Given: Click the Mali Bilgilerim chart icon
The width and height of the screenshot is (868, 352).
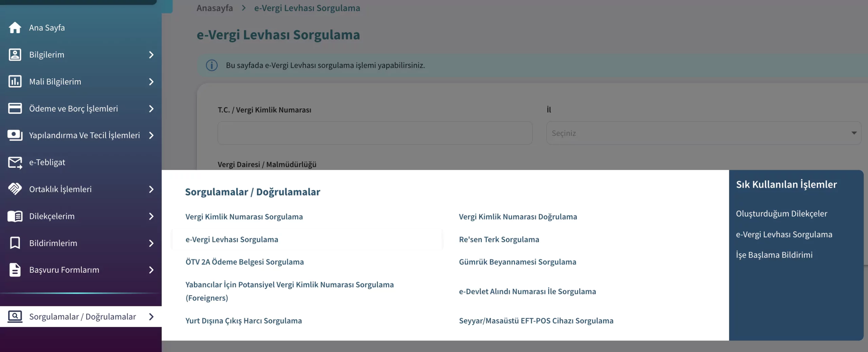Looking at the screenshot, I should (15, 82).
